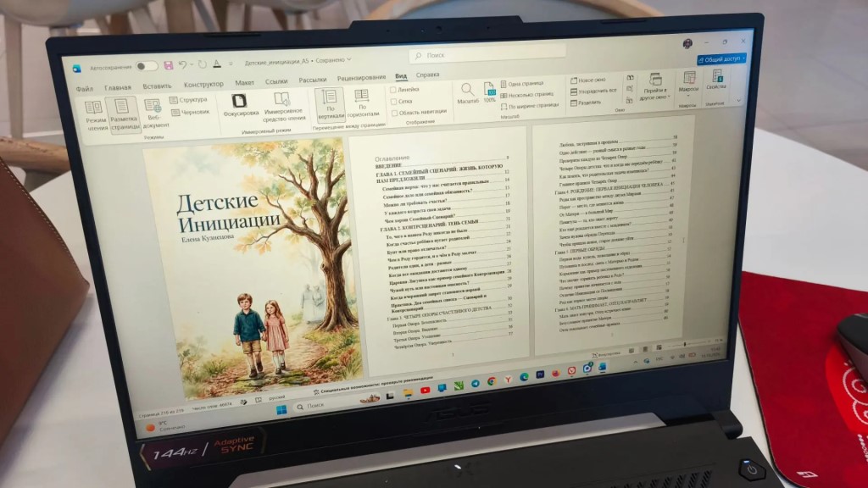Viewport: 868px width, 488px height.
Task: Open the Масштаб zoom dialog
Action: tap(467, 93)
